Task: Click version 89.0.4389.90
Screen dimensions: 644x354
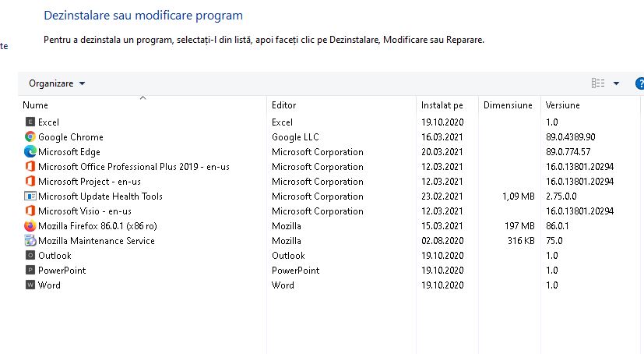Action: pyautogui.click(x=571, y=137)
